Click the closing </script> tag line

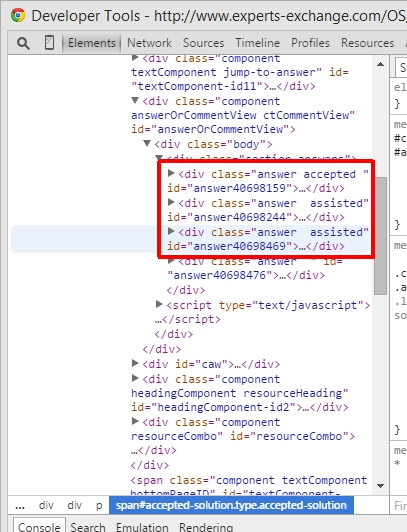[188, 319]
